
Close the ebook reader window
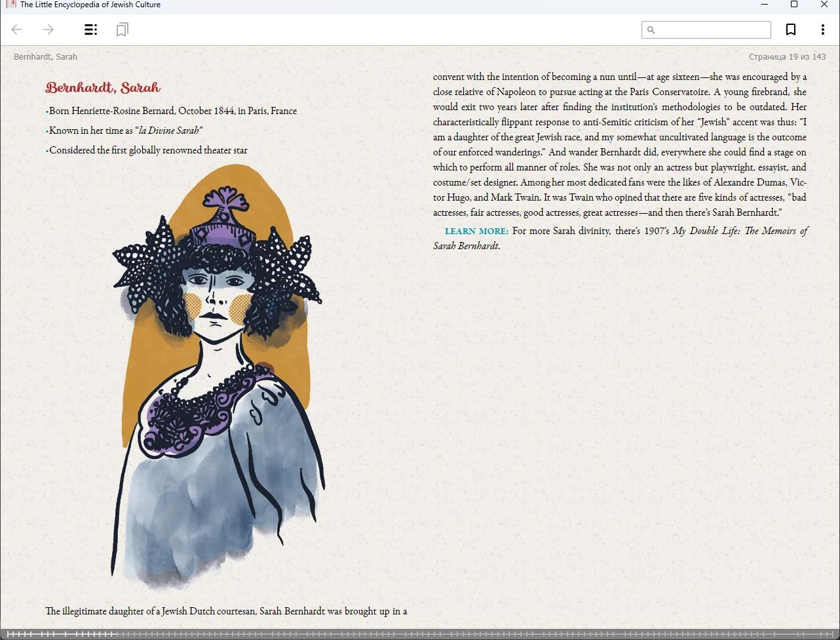click(824, 5)
